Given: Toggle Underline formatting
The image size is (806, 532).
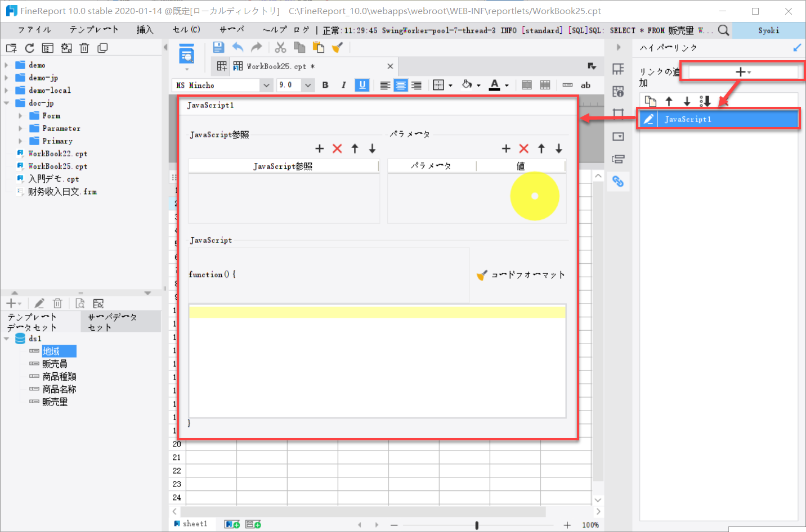Looking at the screenshot, I should point(362,85).
